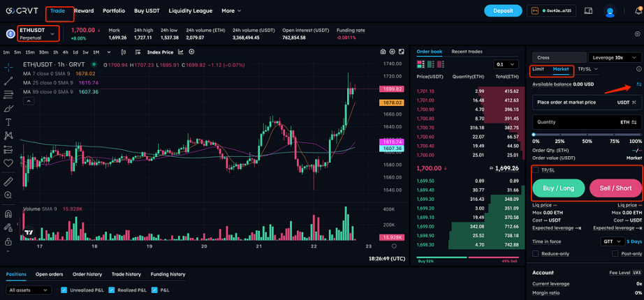Show bids-only order book view
Viewport: 644px width, 300px height.
pos(430,64)
